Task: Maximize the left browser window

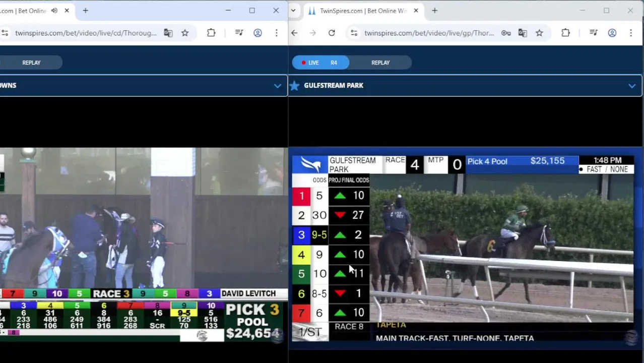Action: coord(252,11)
